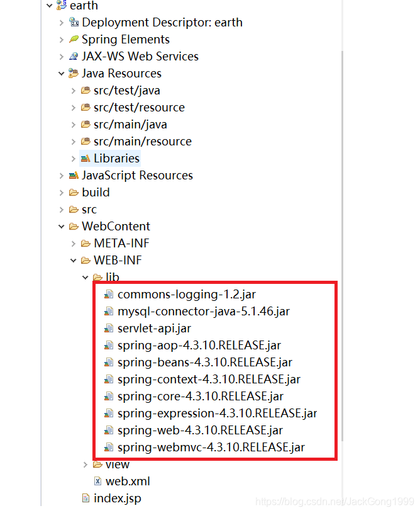This screenshot has width=420, height=513.
Task: Expand the view folder
Action: point(86,465)
